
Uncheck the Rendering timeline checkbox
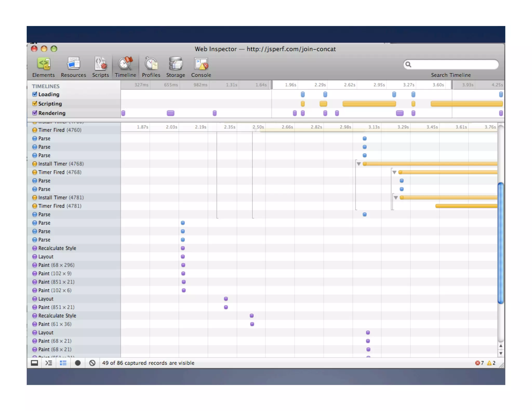click(x=35, y=113)
